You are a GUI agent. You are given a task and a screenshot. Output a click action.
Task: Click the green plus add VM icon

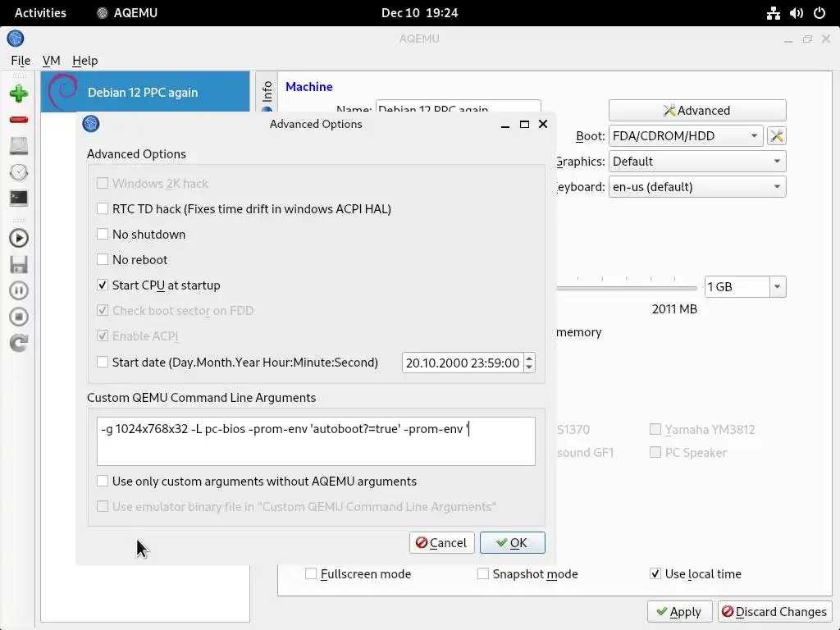click(19, 94)
